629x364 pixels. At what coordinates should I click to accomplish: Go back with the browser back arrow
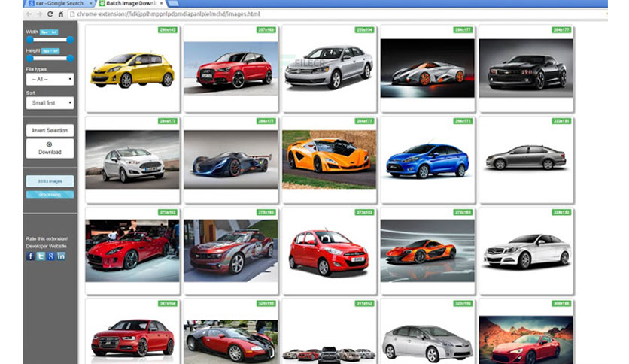[x=29, y=14]
